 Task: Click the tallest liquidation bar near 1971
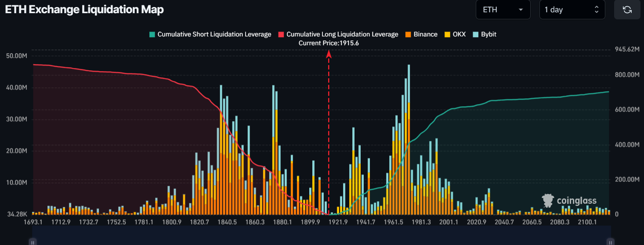[x=409, y=132]
